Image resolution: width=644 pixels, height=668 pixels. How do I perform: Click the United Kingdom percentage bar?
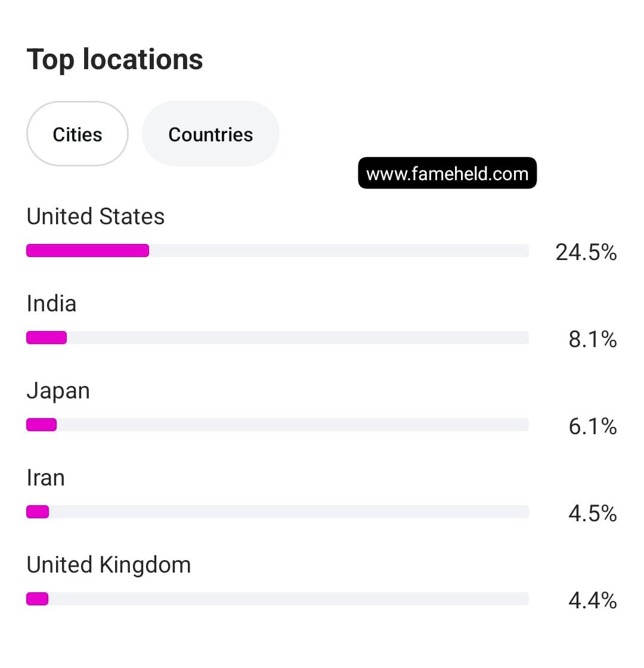click(277, 599)
